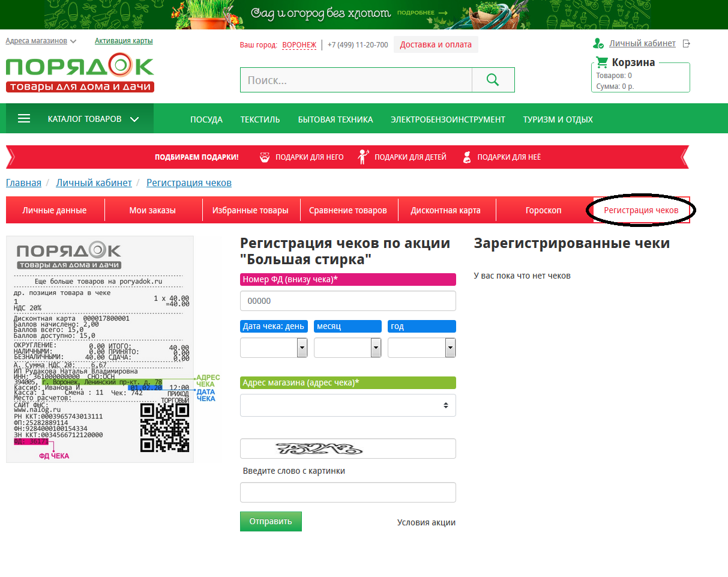The height and width of the screenshot is (577, 728).
Task: Click the user profile icon beside Личный кабинет
Action: 598,43
